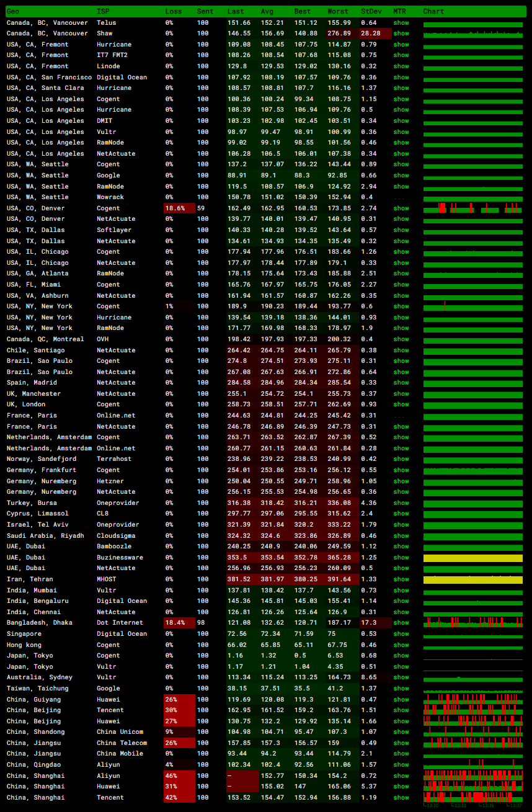Click the StDev column header

point(371,11)
